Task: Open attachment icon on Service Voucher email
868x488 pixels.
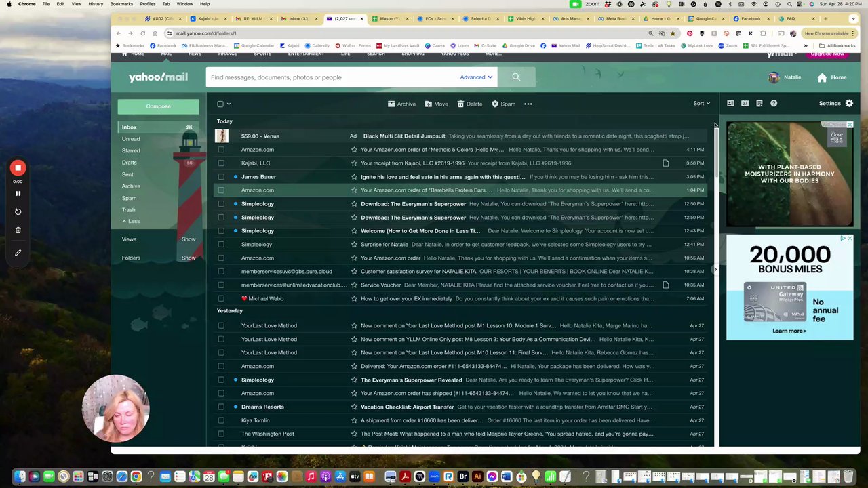Action: 665,285
